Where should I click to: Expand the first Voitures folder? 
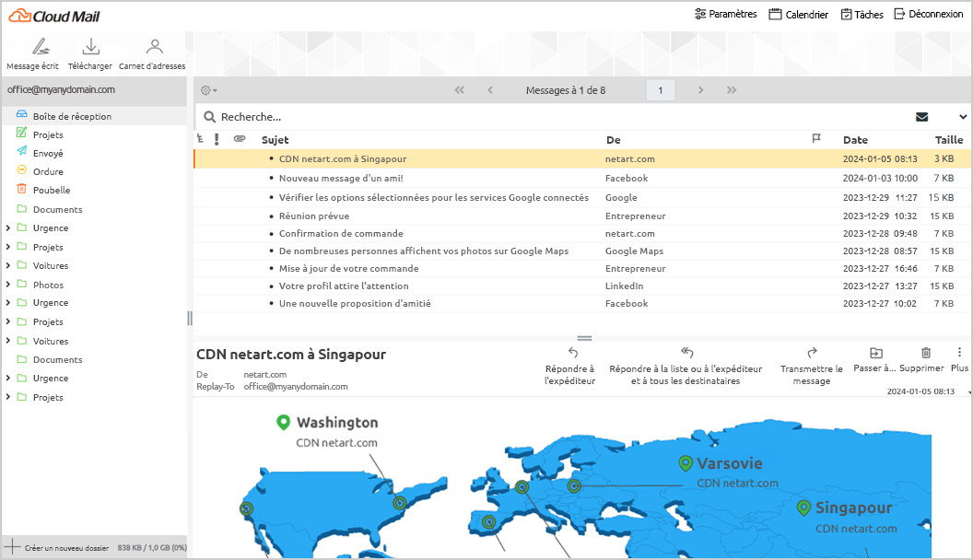pos(8,265)
